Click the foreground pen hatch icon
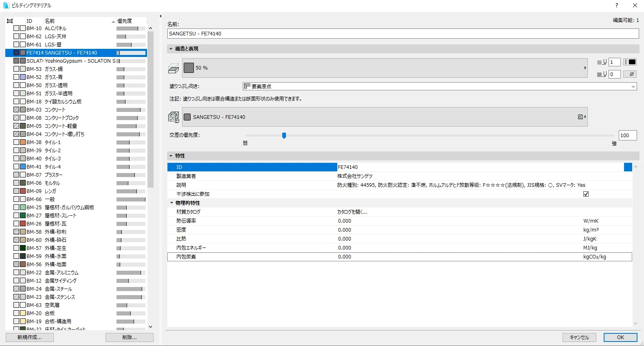The height and width of the screenshot is (346, 644). (x=602, y=62)
